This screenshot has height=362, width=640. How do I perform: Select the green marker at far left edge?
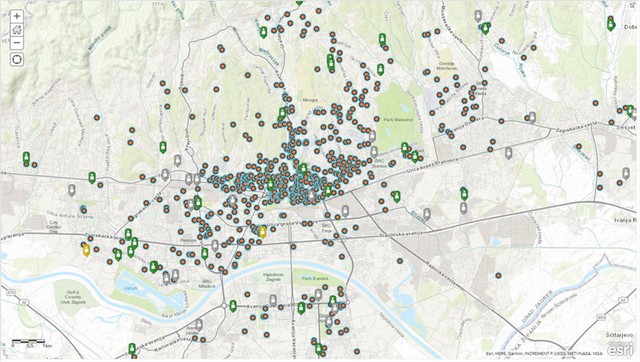[x=27, y=158]
